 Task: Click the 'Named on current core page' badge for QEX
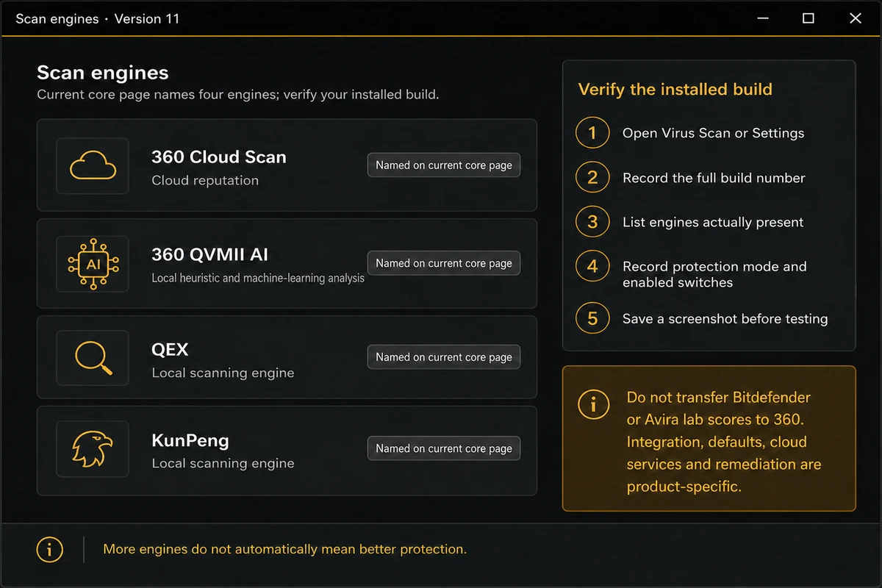click(x=444, y=357)
